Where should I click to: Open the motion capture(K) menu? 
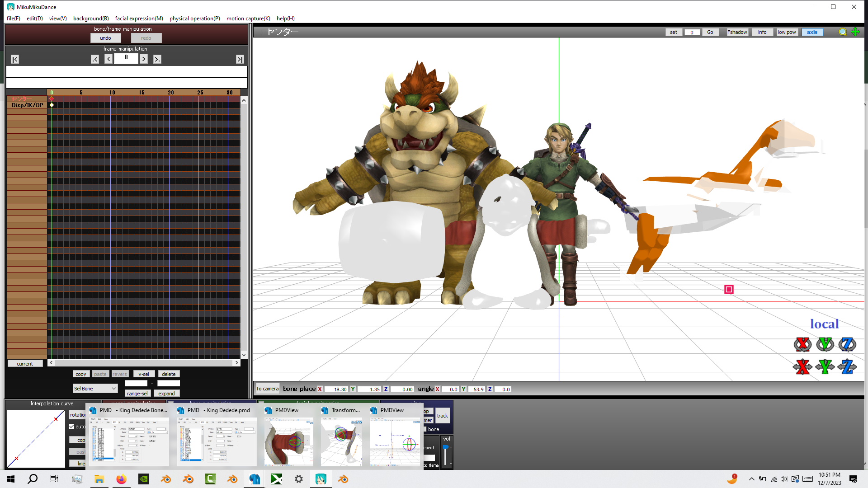tap(248, 19)
